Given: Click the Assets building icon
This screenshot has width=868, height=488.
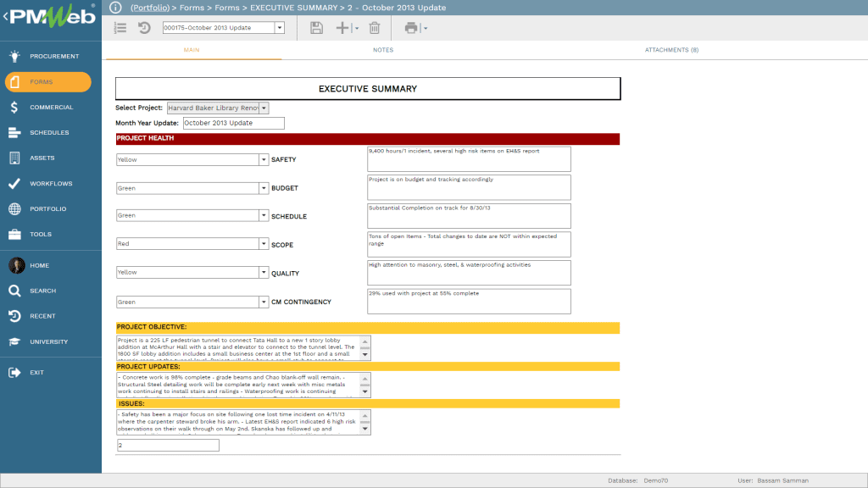Looking at the screenshot, I should click(x=14, y=158).
